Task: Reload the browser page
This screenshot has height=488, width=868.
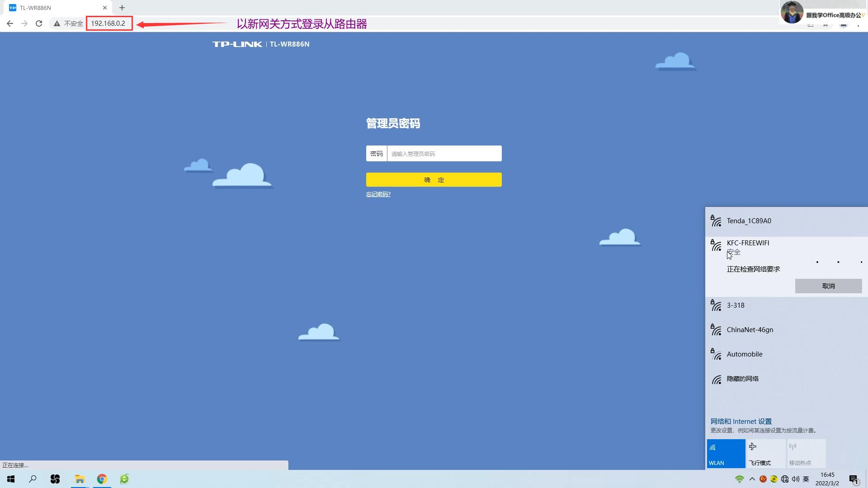Action: pyautogui.click(x=39, y=23)
